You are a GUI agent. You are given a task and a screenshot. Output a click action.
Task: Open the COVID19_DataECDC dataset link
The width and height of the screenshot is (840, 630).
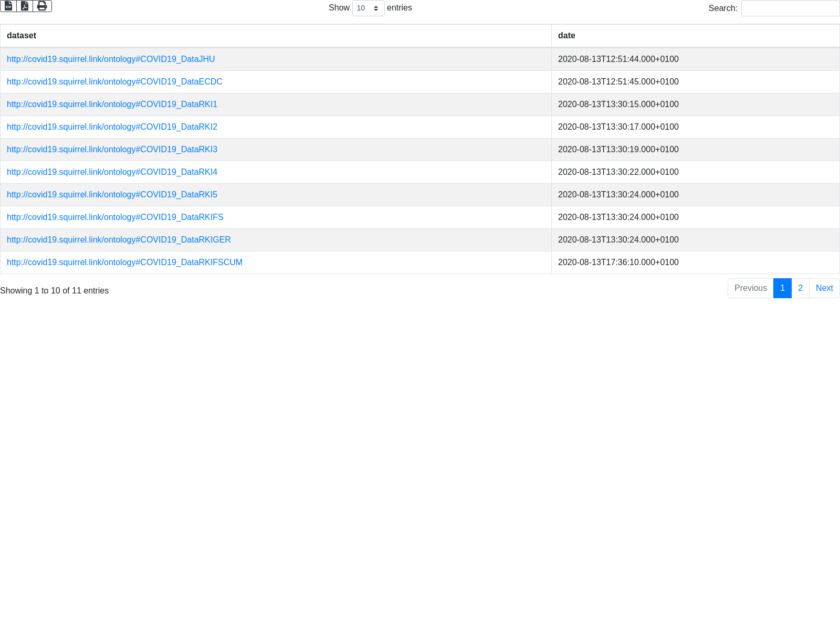click(x=114, y=82)
